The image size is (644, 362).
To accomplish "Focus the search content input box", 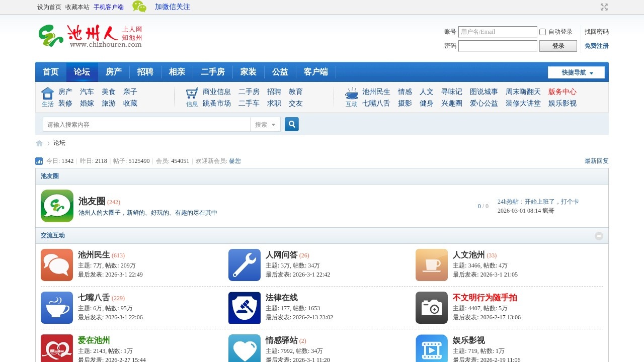I will coord(146,125).
